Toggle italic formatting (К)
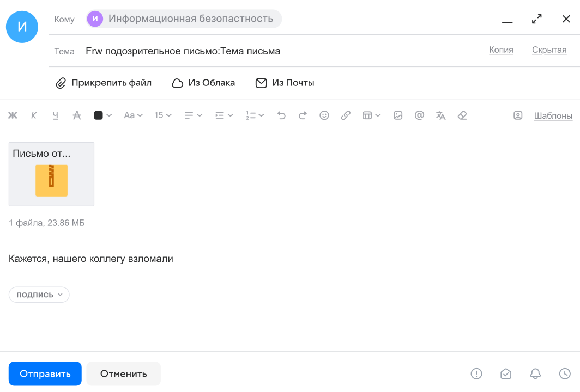This screenshot has height=392, width=580. coord(34,115)
